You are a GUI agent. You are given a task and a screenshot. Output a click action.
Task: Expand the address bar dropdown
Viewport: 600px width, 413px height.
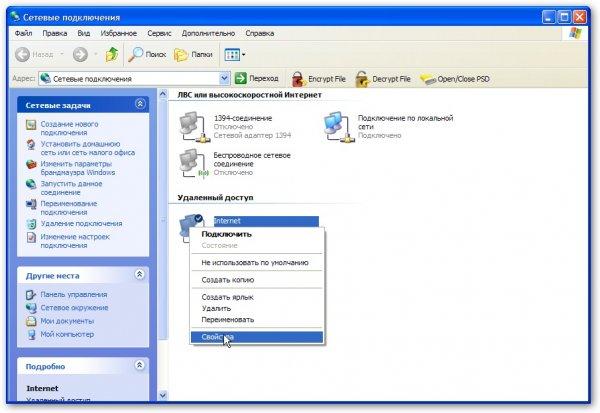click(x=224, y=78)
